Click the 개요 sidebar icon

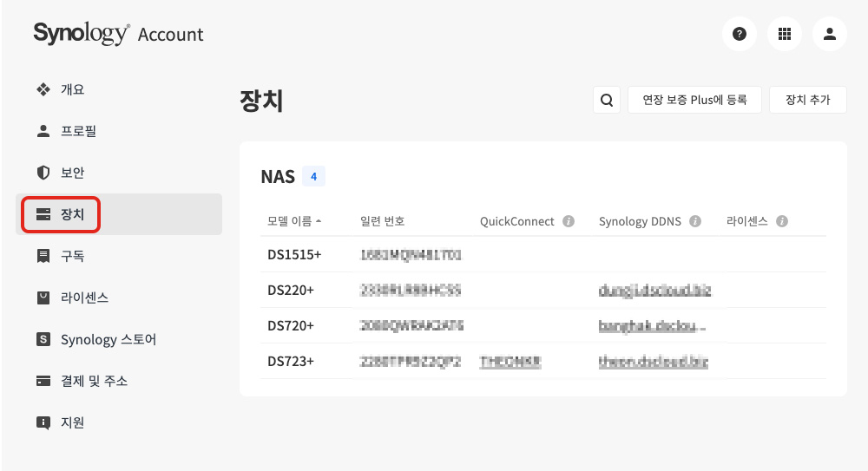[43, 89]
